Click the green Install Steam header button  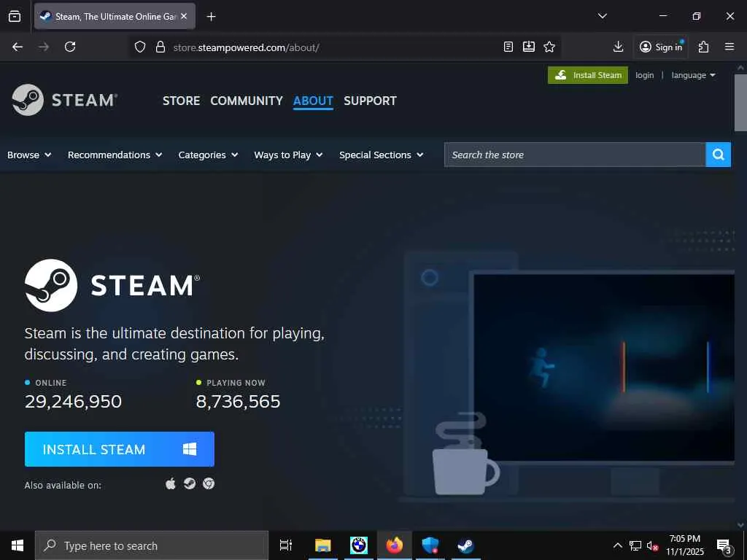coord(588,75)
